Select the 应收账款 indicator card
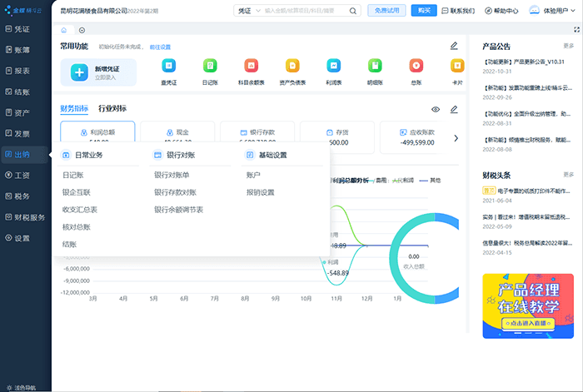The width and height of the screenshot is (583, 392). pyautogui.click(x=416, y=137)
